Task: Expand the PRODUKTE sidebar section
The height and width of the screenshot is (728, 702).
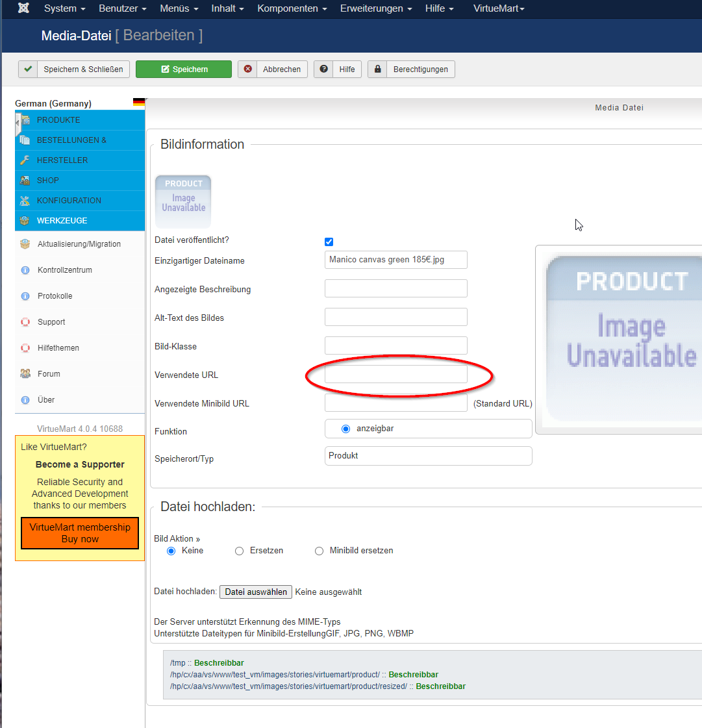Action: [x=58, y=120]
